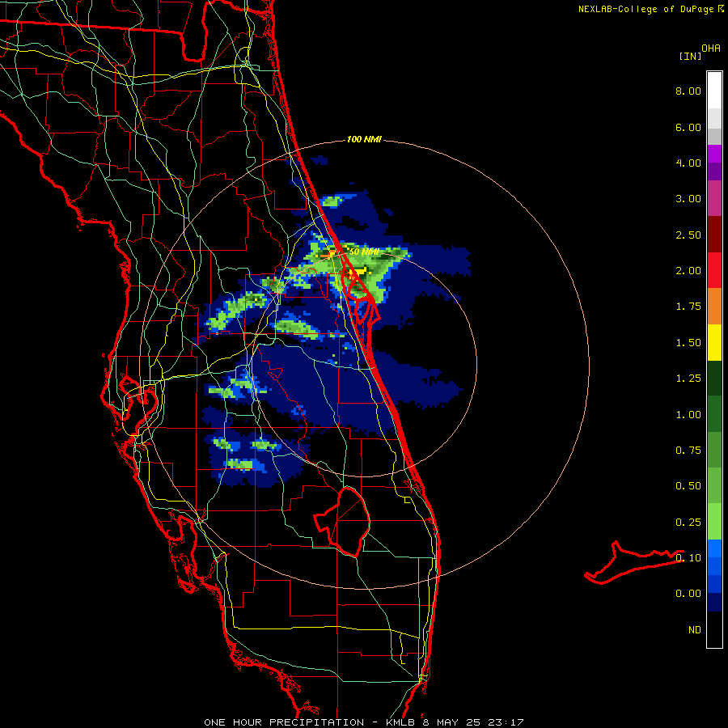The height and width of the screenshot is (728, 728).
Task: Click the 1.00 legend value
Action: point(688,415)
